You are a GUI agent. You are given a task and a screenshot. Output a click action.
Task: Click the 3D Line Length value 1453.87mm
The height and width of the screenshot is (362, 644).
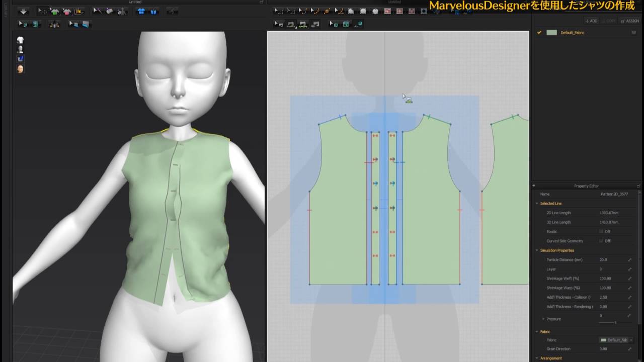(x=609, y=222)
